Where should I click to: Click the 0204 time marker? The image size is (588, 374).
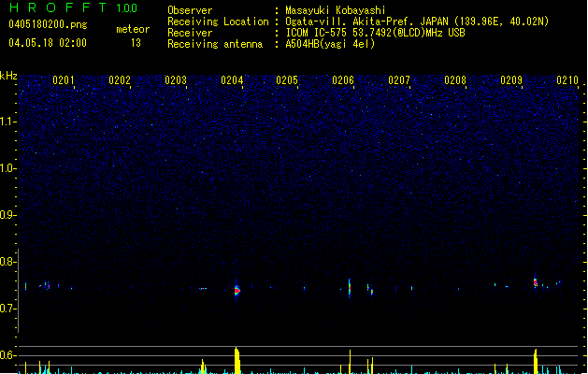[x=232, y=80]
